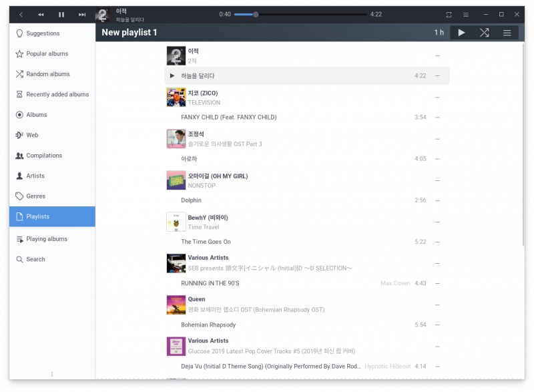Click the back arrow in header
Viewport: 534px width, 392px height.
pyautogui.click(x=21, y=15)
